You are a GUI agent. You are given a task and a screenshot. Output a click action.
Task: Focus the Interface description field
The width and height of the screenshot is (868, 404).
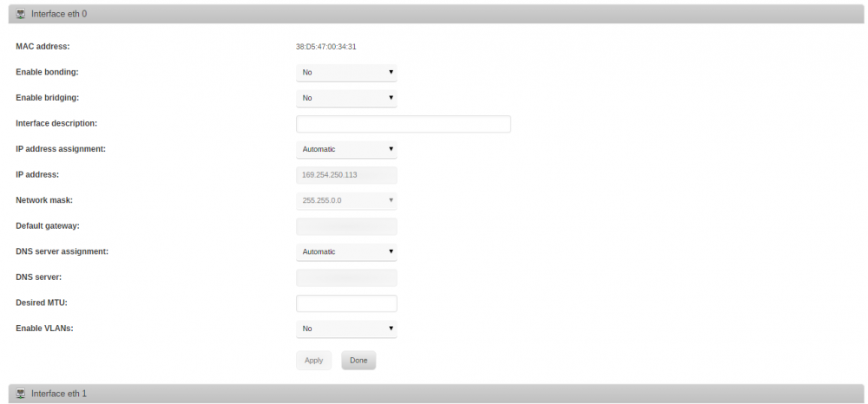coord(404,124)
